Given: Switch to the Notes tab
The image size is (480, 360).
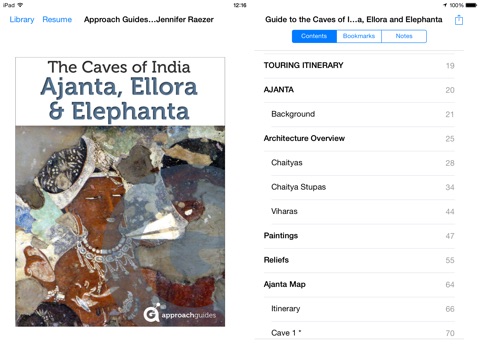Looking at the screenshot, I should coord(404,36).
